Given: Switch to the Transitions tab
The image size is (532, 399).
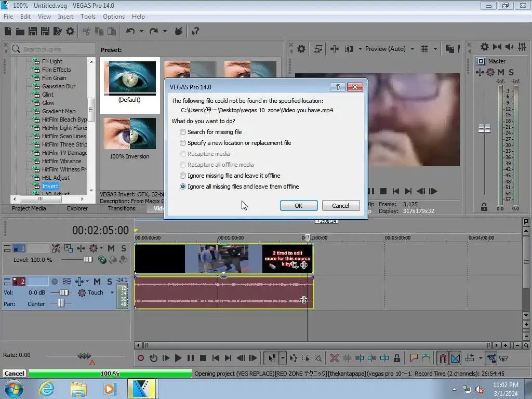Looking at the screenshot, I should tap(122, 208).
